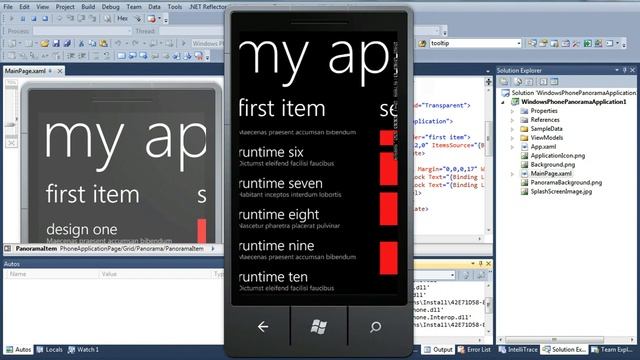This screenshot has width=640, height=360.
Task: Open the Debug menu
Action: (x=110, y=7)
